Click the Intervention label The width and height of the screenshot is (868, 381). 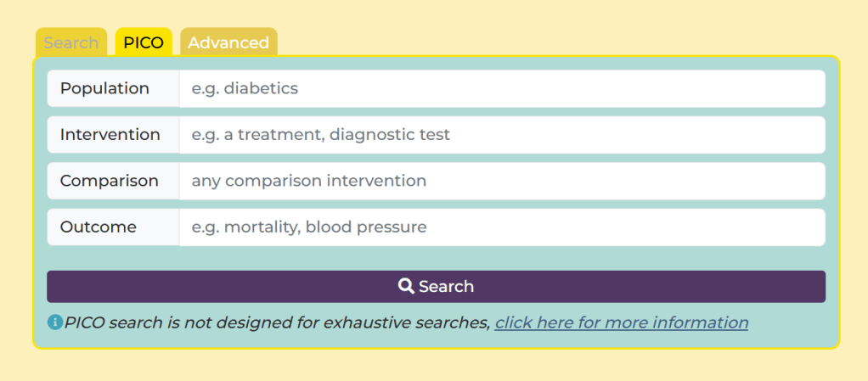coord(110,135)
